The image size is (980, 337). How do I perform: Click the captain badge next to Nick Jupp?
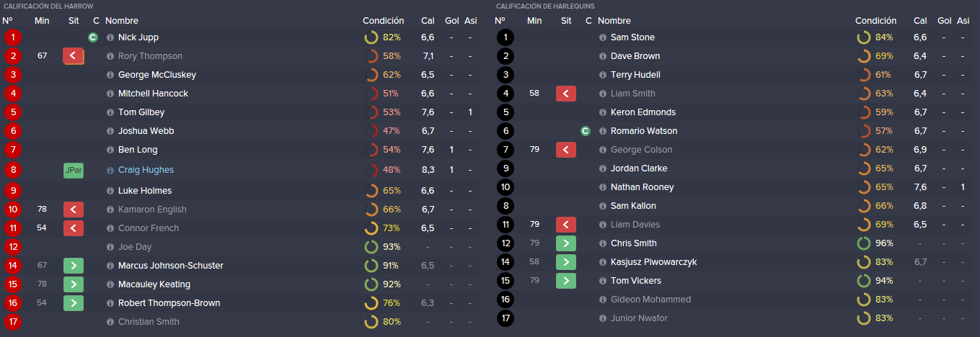coord(92,37)
